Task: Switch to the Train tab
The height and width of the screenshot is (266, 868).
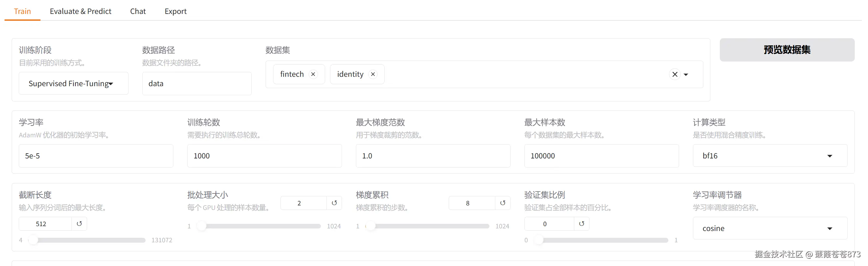Action: [x=22, y=11]
